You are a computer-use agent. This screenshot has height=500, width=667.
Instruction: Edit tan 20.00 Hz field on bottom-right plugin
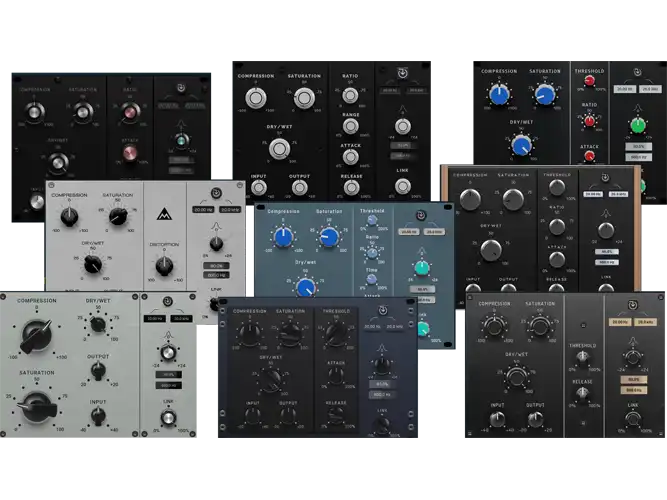(619, 322)
